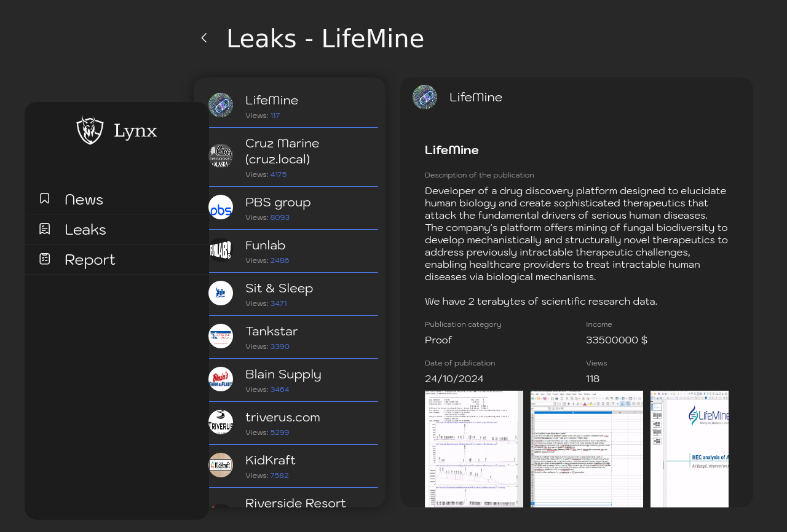Open the spreadsheet proof thumbnail
787x532 pixels.
coord(587,448)
